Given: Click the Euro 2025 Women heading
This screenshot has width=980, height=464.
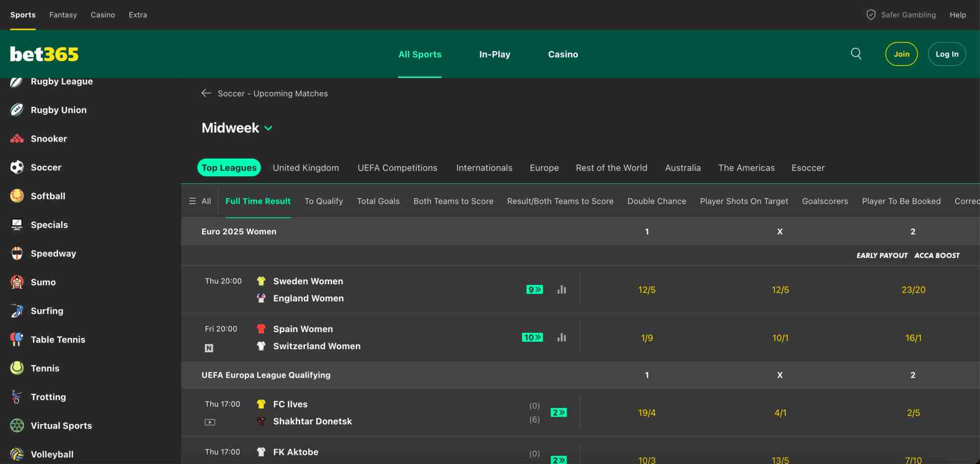Looking at the screenshot, I should pyautogui.click(x=239, y=232).
